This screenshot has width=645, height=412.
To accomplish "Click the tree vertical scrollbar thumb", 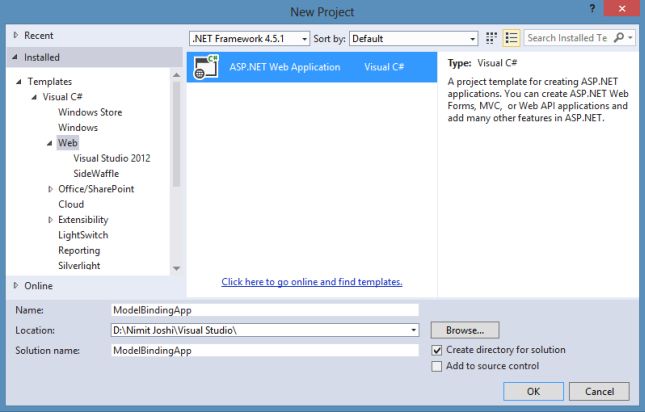I will click(176, 134).
